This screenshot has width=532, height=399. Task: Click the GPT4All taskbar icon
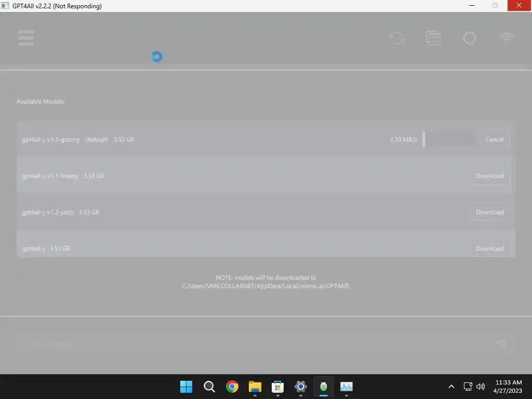323,387
